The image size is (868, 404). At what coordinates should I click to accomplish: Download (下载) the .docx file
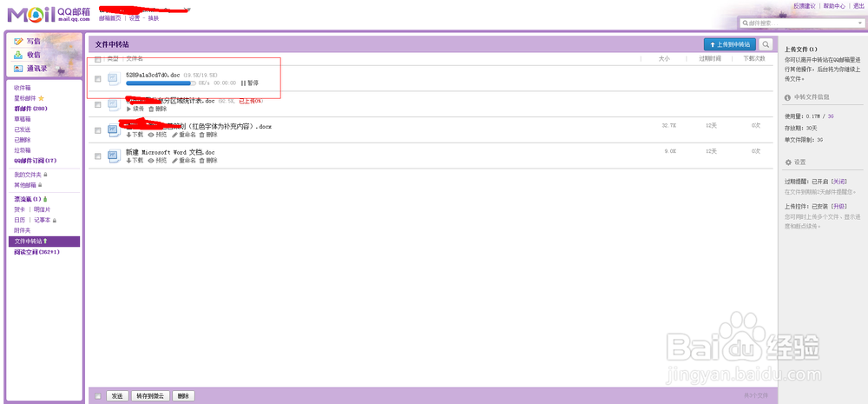pos(135,135)
